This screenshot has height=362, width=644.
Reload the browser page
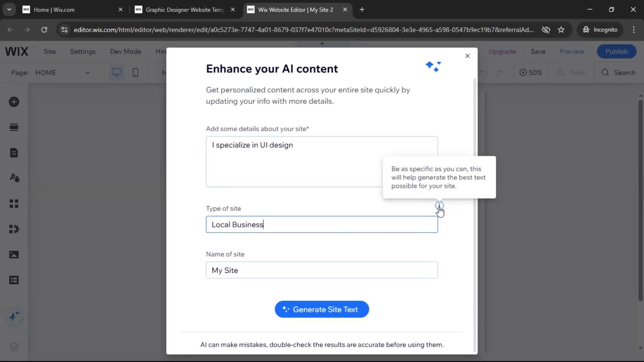44,29
